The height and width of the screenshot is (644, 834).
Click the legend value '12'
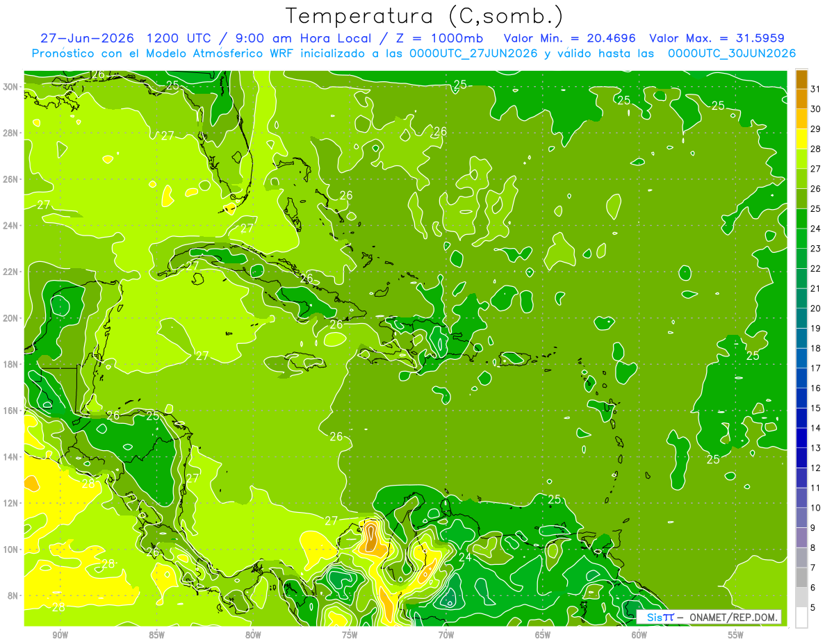(x=816, y=468)
